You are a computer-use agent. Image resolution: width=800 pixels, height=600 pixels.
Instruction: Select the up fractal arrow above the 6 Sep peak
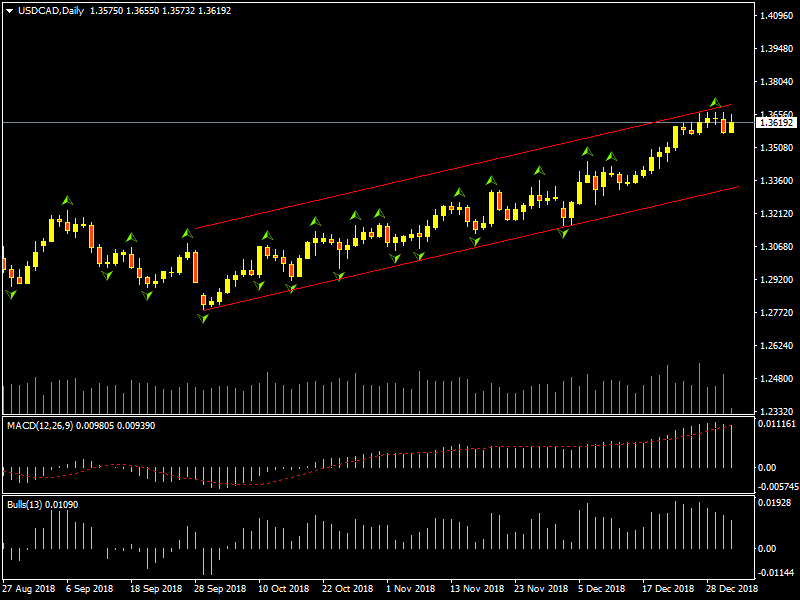[67, 200]
